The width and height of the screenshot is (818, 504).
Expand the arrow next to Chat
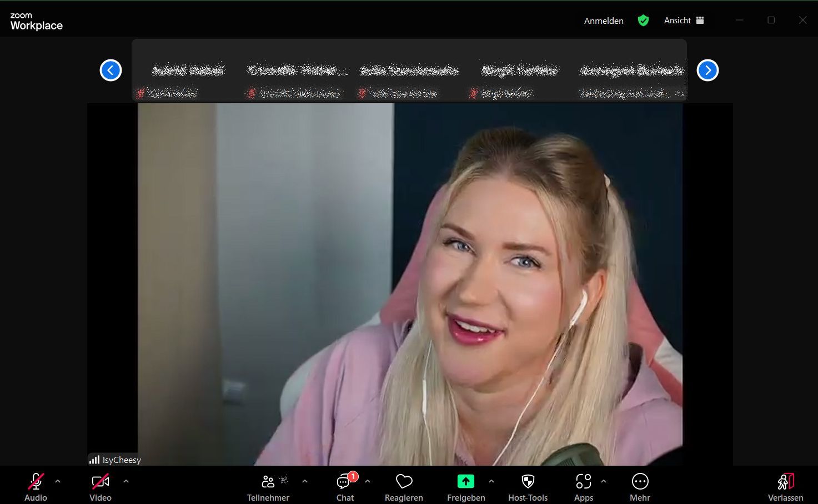point(368,481)
